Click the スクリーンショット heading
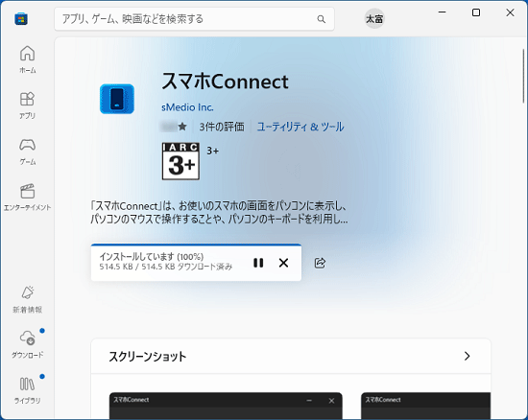Image resolution: width=528 pixels, height=420 pixels. click(148, 356)
